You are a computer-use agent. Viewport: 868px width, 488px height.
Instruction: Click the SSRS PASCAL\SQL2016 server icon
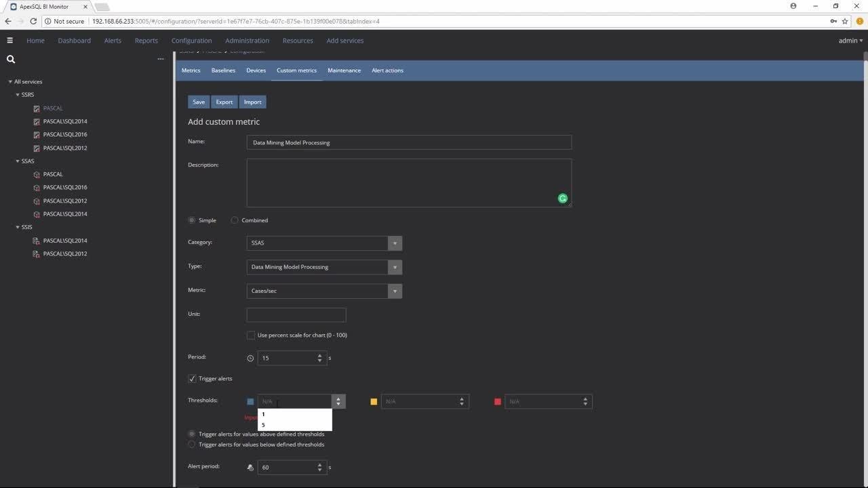pyautogui.click(x=37, y=135)
